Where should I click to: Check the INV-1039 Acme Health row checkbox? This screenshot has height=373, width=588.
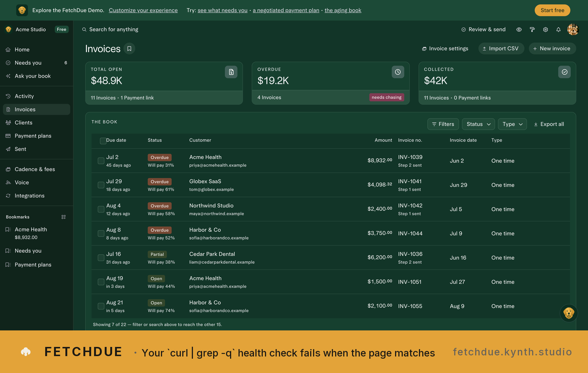[101, 161]
